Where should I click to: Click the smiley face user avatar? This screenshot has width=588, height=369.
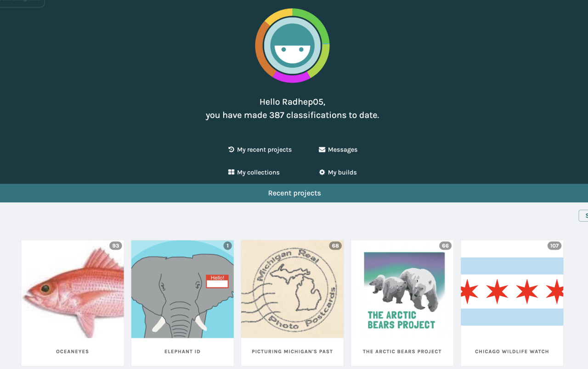point(292,46)
